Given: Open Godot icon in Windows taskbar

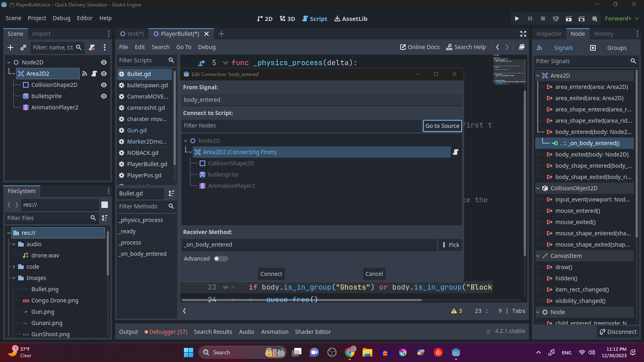Looking at the screenshot, I should [456, 352].
